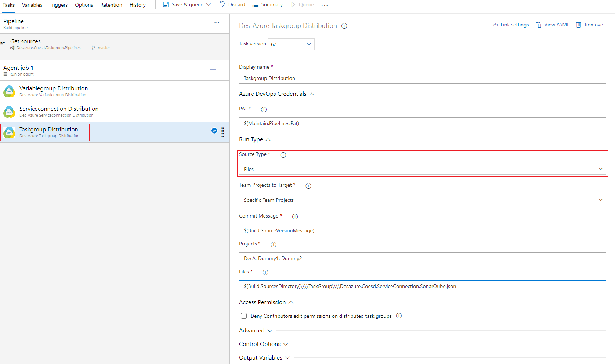
Task: Click the Files path input field
Action: [x=422, y=286]
